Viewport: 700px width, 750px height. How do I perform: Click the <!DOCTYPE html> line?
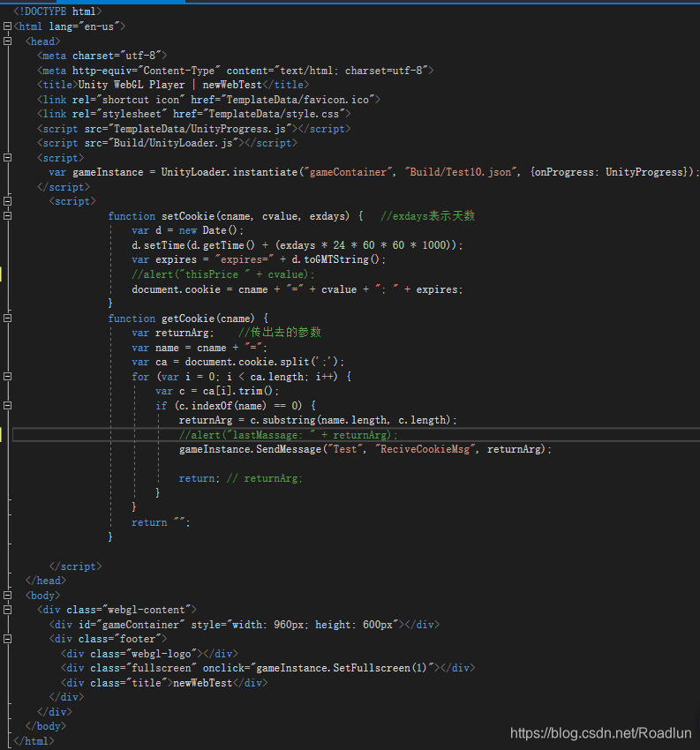pos(57,11)
